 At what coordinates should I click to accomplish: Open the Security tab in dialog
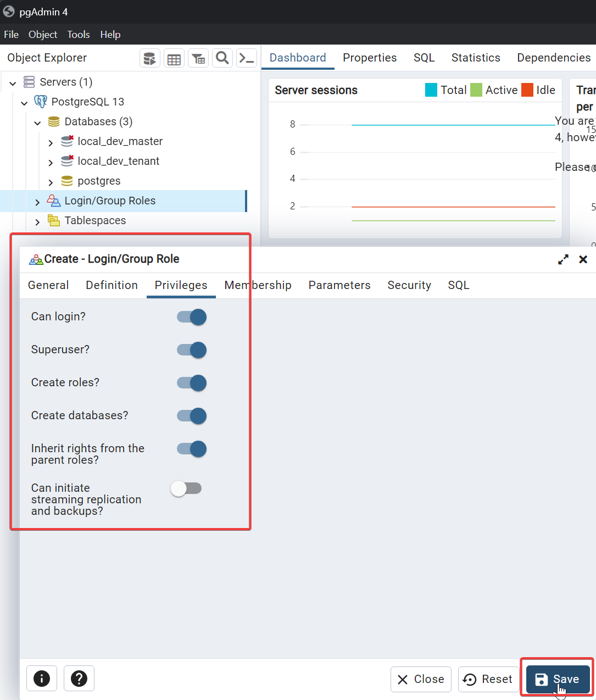pos(409,285)
